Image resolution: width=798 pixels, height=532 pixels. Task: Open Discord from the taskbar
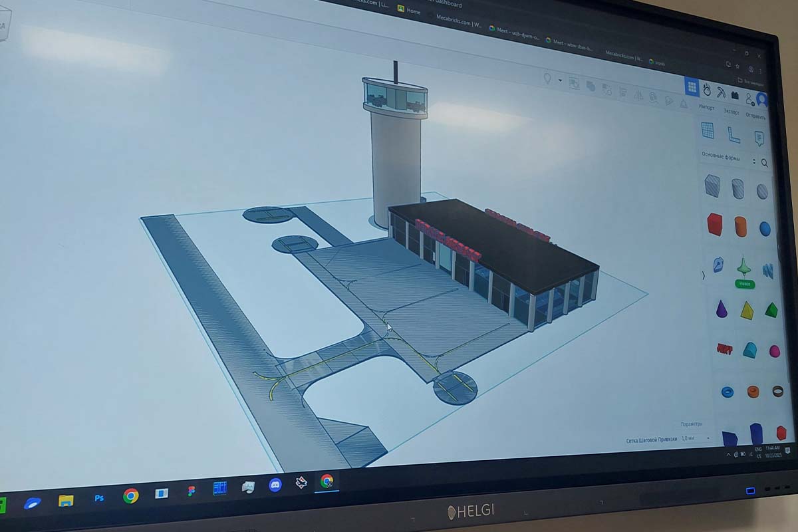(275, 485)
